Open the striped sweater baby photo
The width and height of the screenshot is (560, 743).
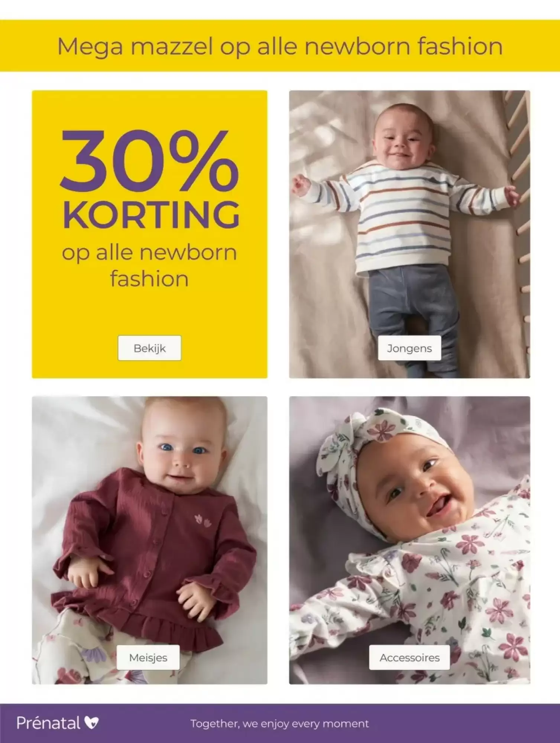pos(410,234)
